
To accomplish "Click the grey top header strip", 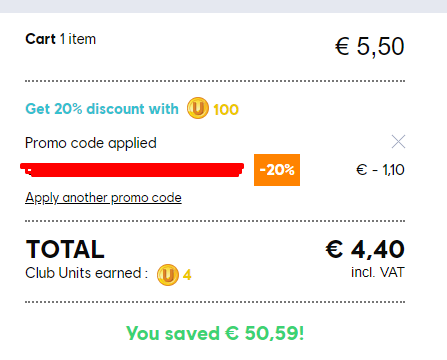I will [223, 6].
